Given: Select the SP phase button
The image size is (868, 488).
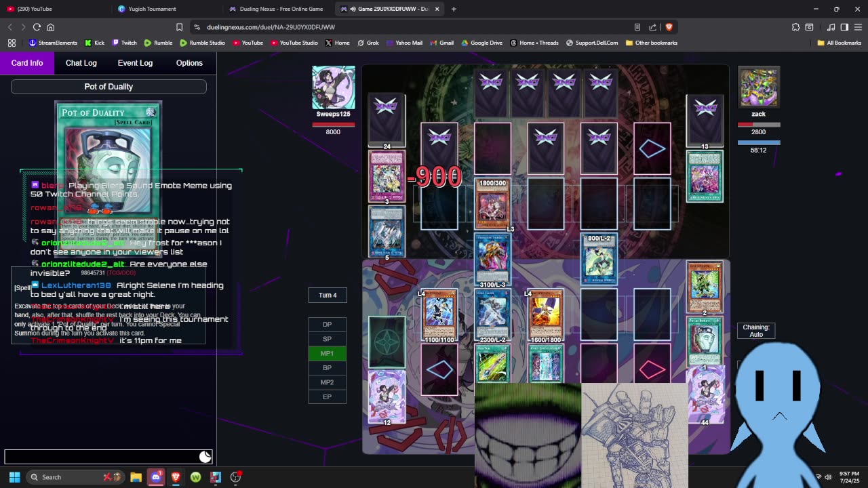Looking at the screenshot, I should [x=327, y=339].
